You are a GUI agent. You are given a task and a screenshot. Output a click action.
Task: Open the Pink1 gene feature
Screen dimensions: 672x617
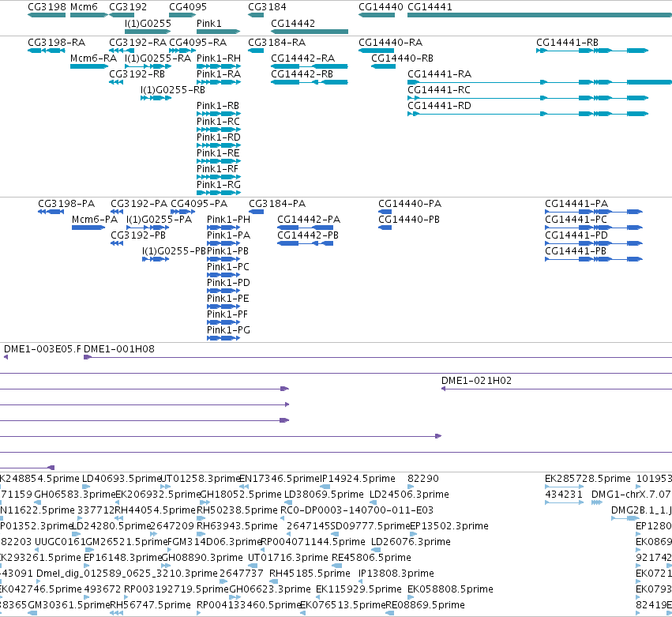[218, 32]
